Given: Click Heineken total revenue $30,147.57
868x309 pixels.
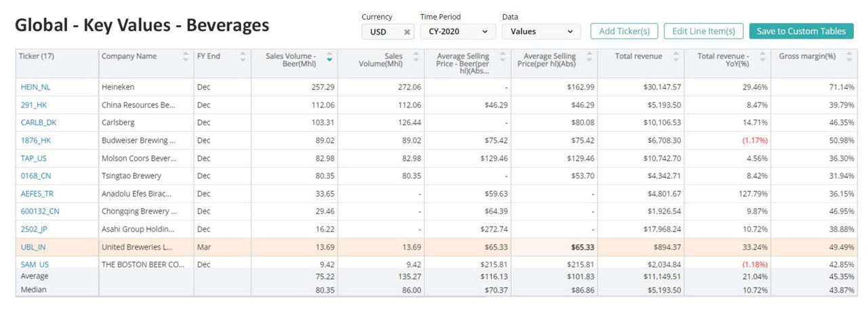Looking at the screenshot, I should pos(661,87).
